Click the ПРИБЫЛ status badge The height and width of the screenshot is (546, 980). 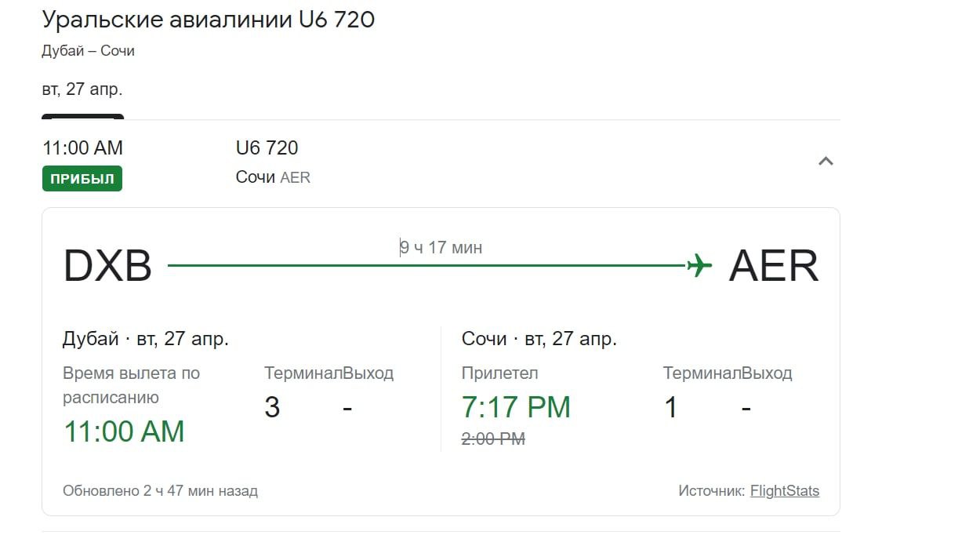82,179
